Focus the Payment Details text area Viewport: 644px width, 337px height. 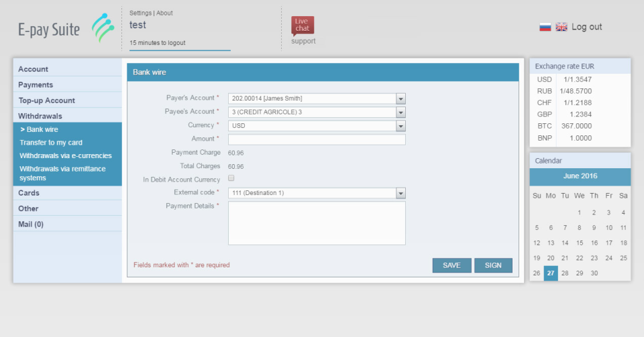point(317,223)
